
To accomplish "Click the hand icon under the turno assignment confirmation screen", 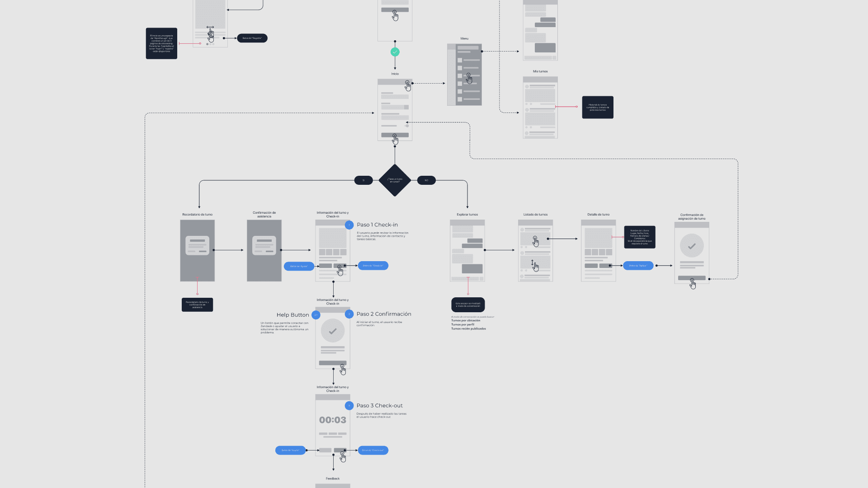I will coord(693,284).
